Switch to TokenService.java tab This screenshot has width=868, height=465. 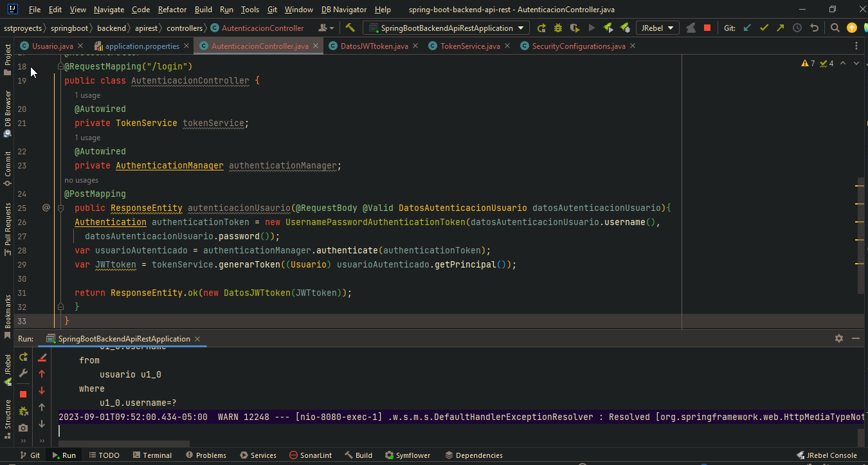(470, 46)
